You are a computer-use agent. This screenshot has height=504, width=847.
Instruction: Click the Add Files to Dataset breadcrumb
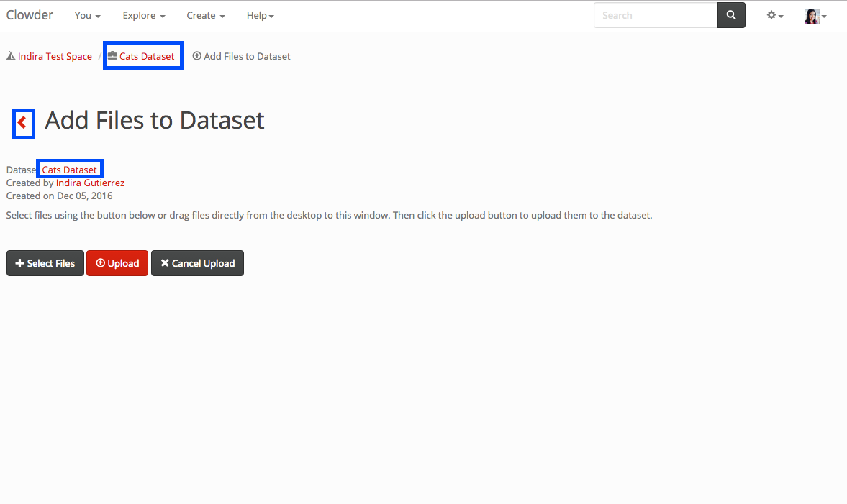tap(247, 56)
